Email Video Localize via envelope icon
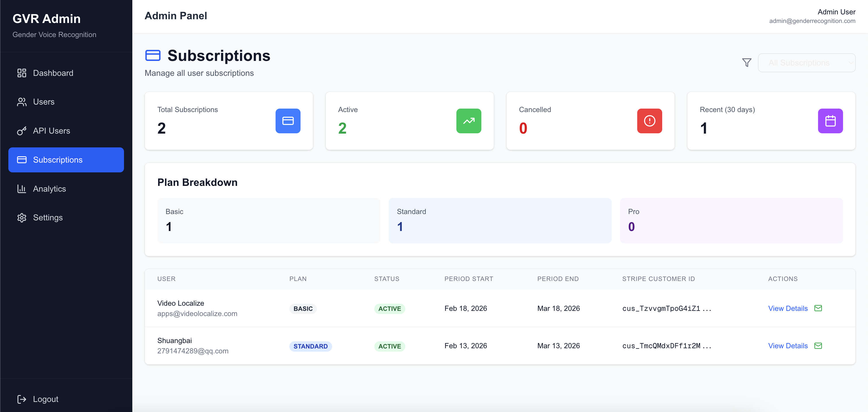The height and width of the screenshot is (412, 868). pos(818,308)
